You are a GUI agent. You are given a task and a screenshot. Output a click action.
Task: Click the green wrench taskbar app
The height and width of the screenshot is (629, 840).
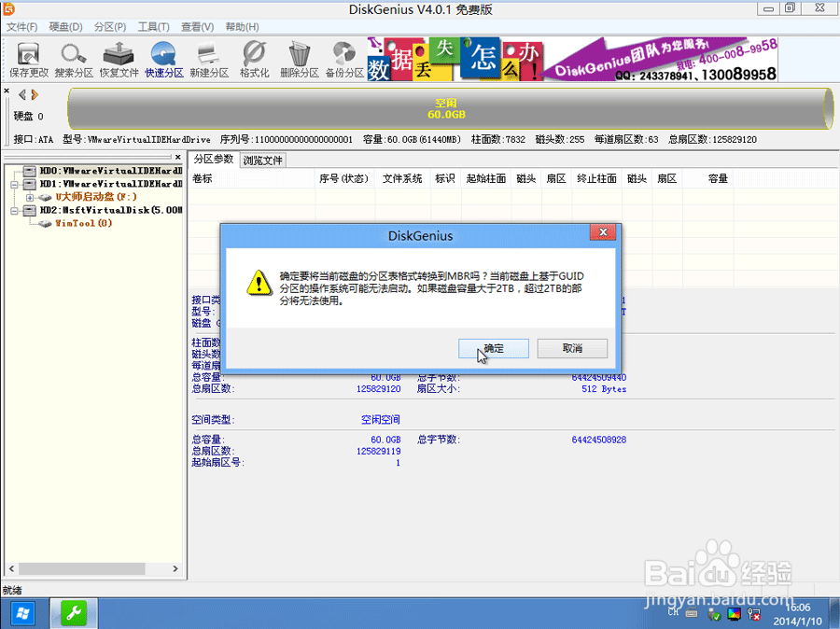(74, 613)
